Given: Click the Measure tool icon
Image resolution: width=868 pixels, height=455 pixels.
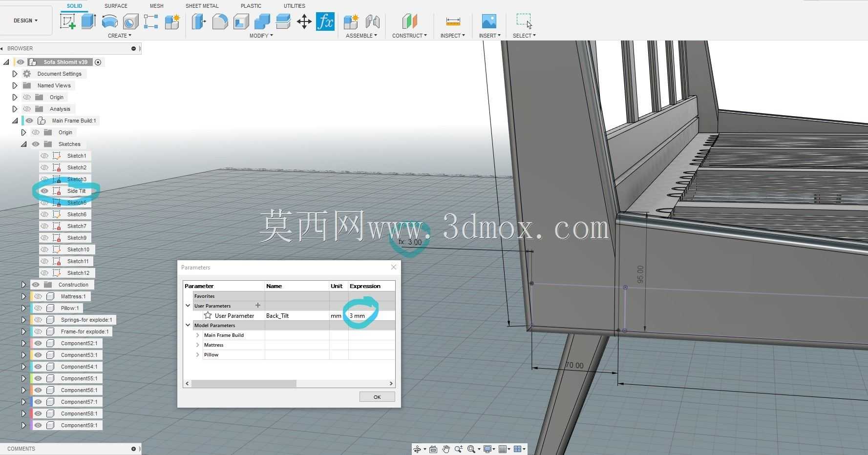Looking at the screenshot, I should [x=453, y=21].
